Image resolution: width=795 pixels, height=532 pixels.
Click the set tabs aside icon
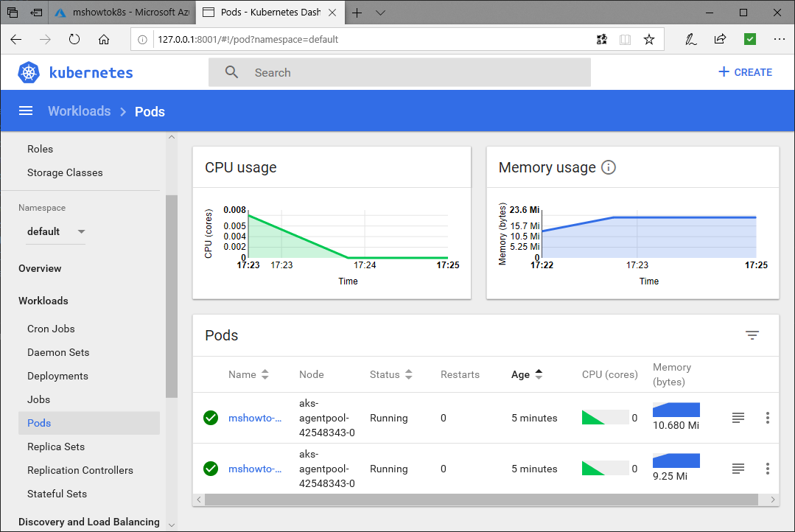click(37, 13)
